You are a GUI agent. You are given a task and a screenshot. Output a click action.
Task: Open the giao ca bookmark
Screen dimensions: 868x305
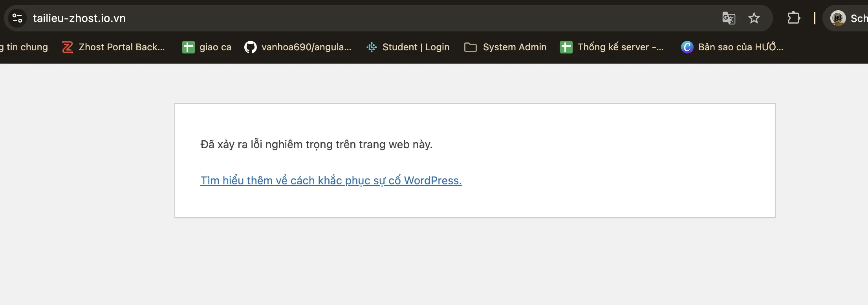pos(207,47)
